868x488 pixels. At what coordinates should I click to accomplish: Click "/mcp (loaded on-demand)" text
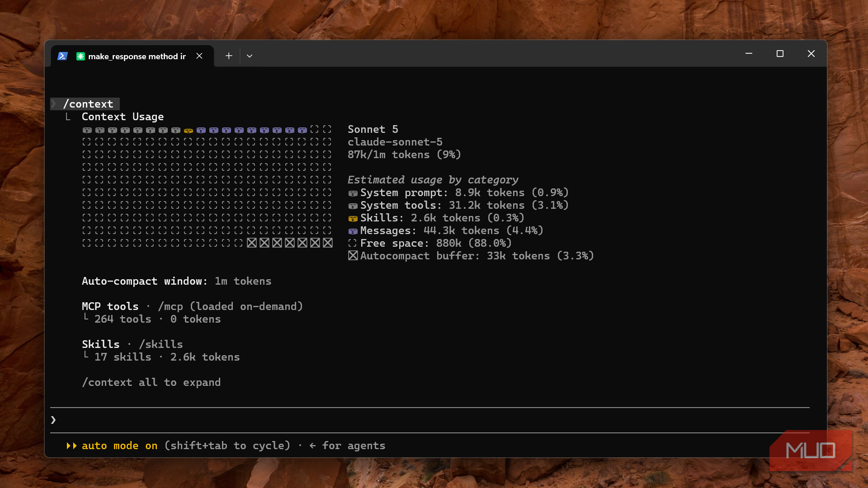(x=231, y=306)
